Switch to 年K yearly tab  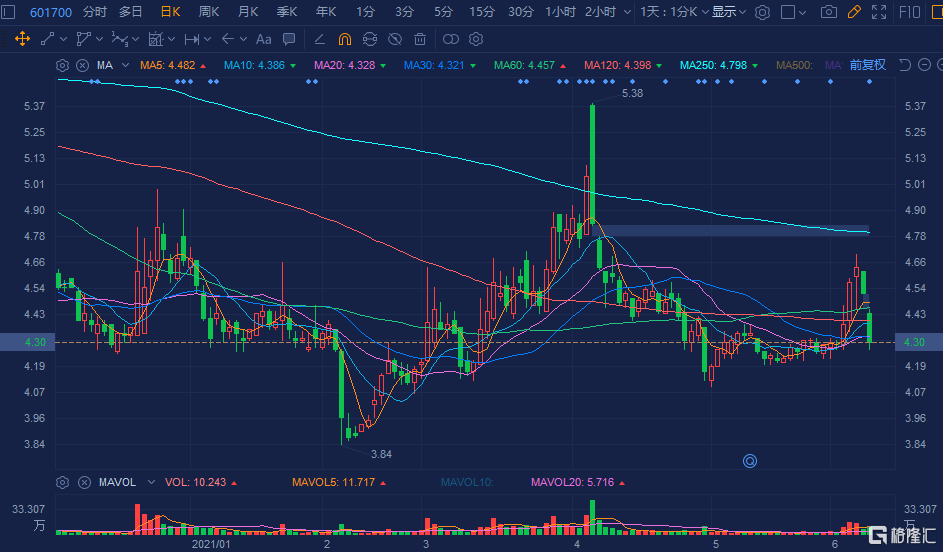tap(326, 12)
